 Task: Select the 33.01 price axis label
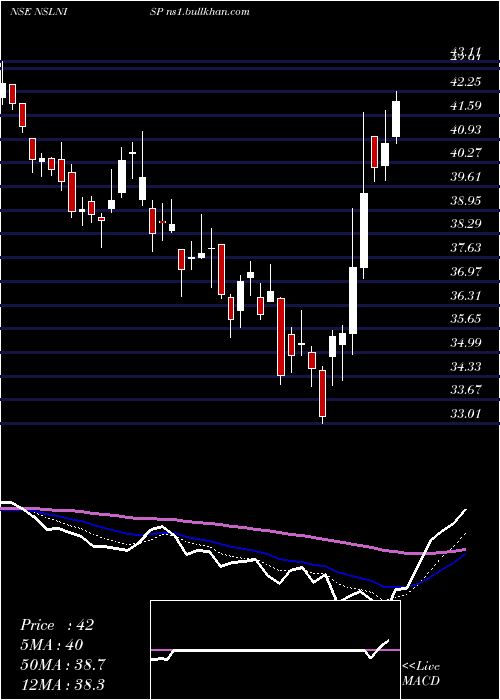466,413
